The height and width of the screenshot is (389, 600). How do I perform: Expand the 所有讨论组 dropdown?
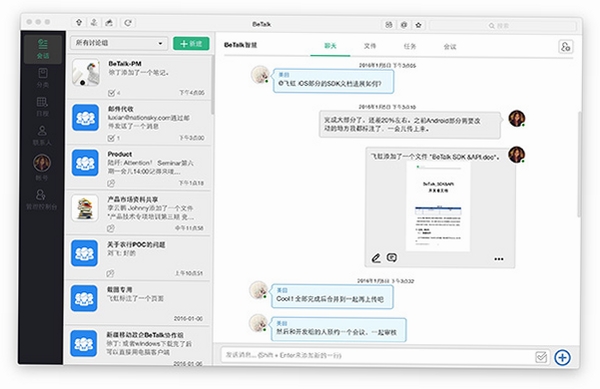click(x=119, y=43)
